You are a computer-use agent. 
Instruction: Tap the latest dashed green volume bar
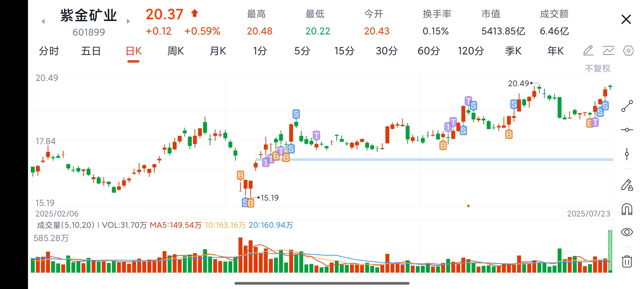click(610, 251)
